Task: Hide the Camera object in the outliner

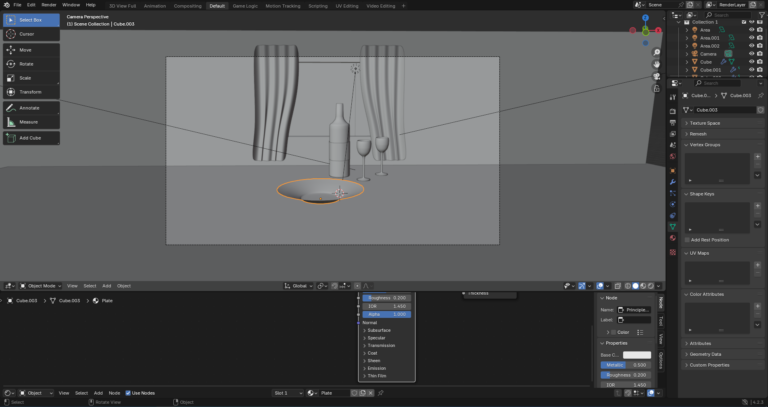Action: coord(750,53)
